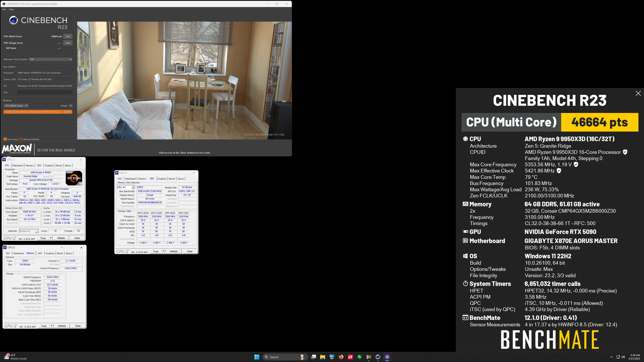The image size is (644, 362).
Task: Open BenchMate from the taskbar
Action: pyautogui.click(x=368, y=357)
